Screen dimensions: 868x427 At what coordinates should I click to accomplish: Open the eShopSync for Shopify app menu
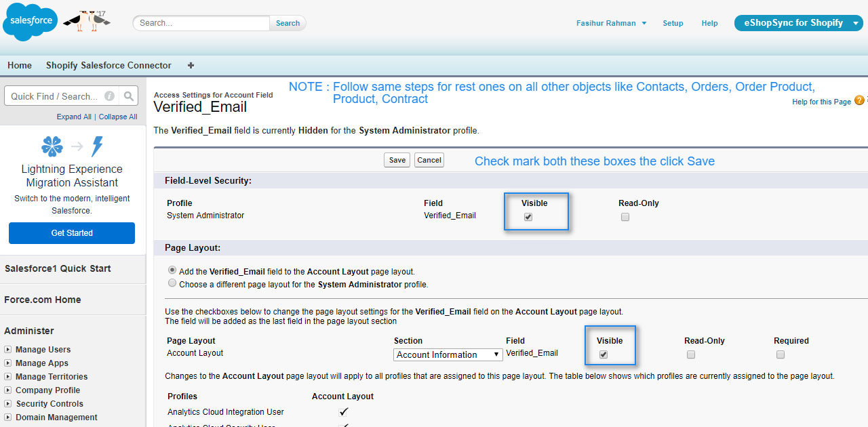[798, 23]
